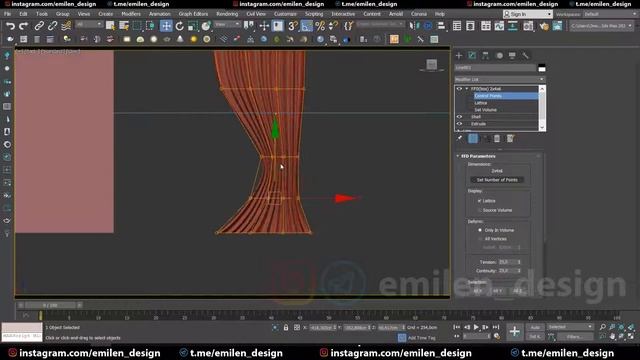
Task: Select the All Vertices radio button
Action: [480, 239]
